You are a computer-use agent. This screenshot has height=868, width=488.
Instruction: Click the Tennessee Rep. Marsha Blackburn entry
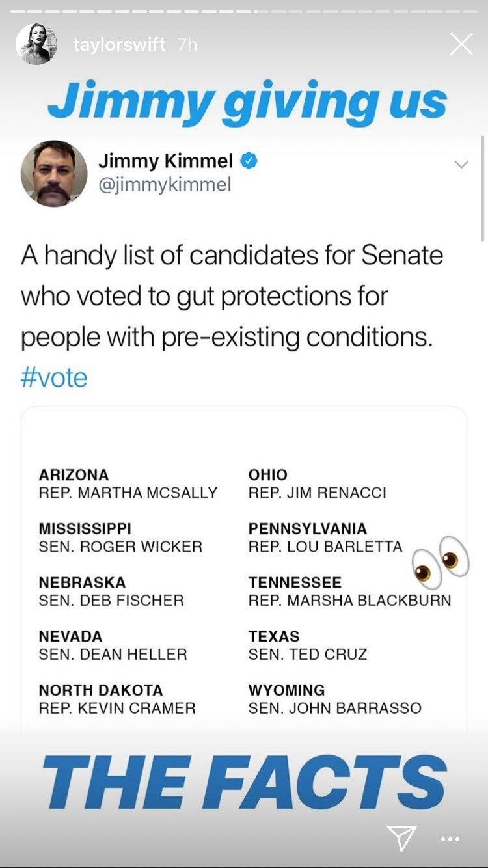click(x=349, y=591)
